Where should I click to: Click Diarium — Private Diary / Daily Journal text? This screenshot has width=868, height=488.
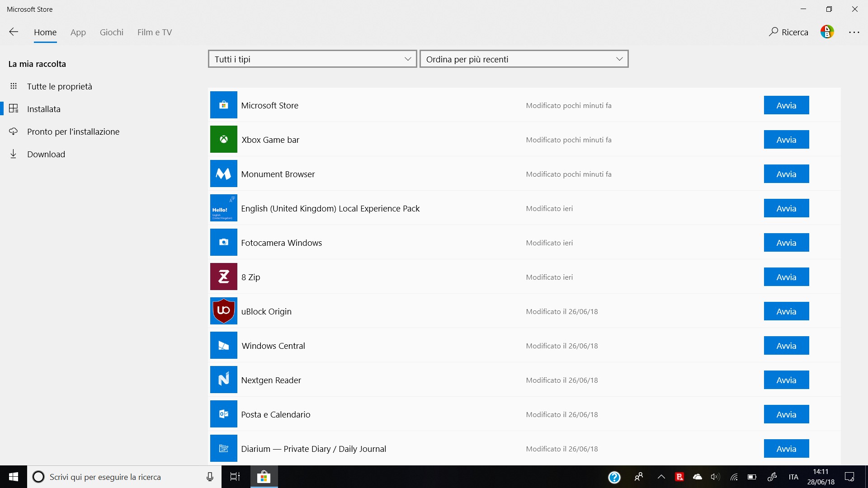[314, 449]
